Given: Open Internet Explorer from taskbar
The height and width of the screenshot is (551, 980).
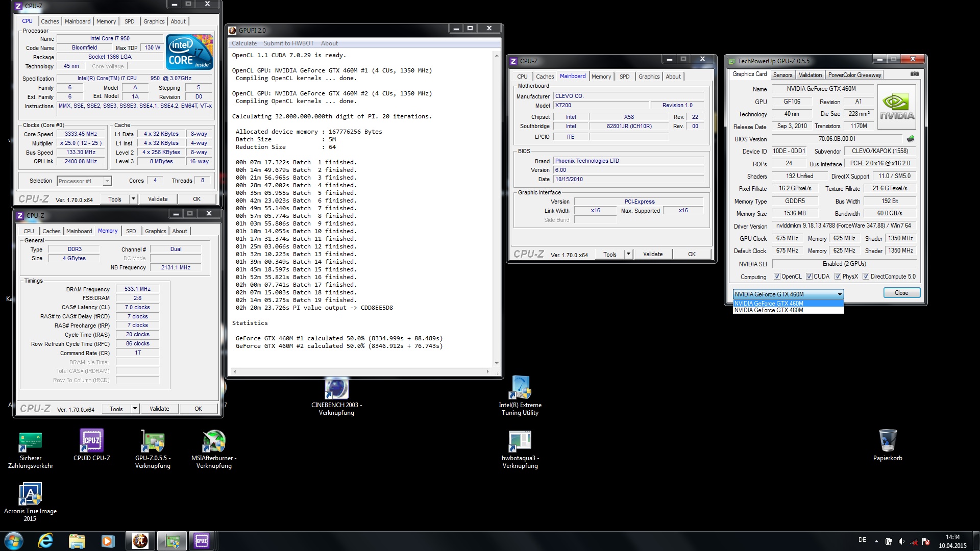Looking at the screenshot, I should click(x=45, y=541).
